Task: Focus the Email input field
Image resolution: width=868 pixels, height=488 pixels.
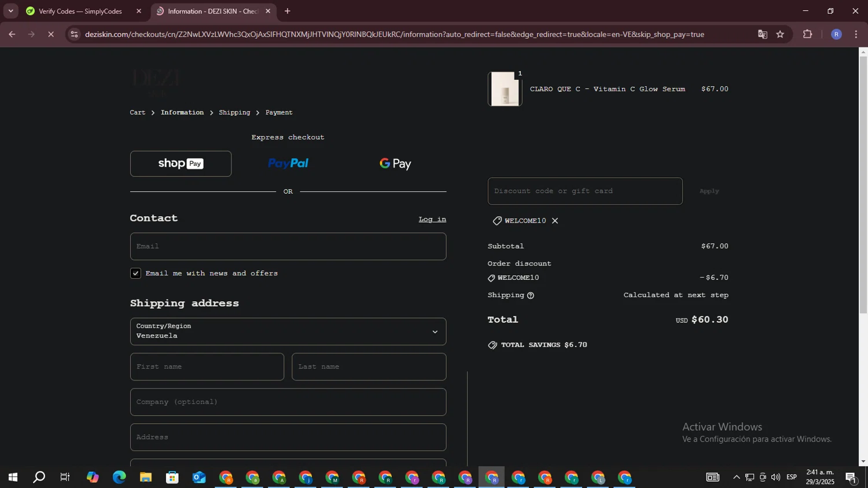Action: tap(288, 246)
